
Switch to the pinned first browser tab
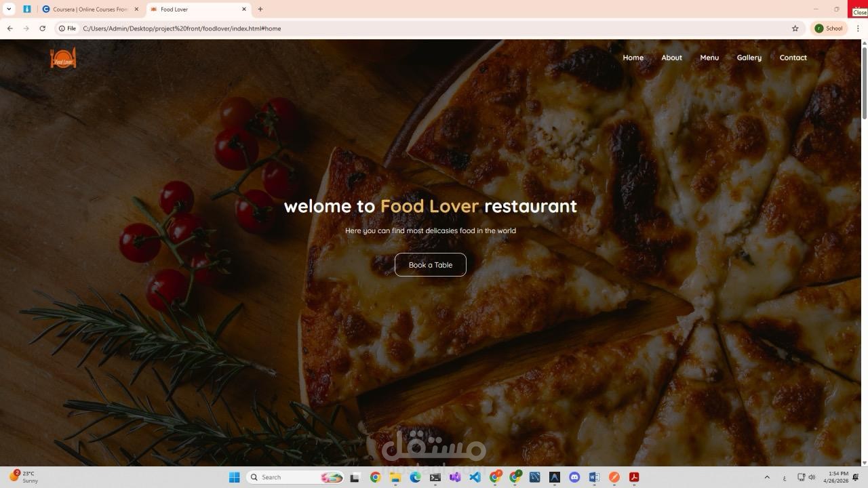pyautogui.click(x=27, y=9)
